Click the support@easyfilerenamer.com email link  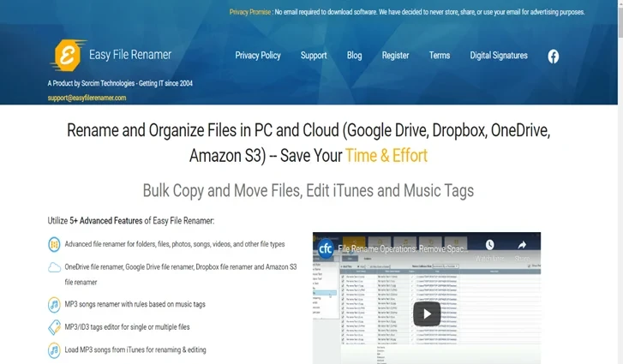[x=87, y=98]
